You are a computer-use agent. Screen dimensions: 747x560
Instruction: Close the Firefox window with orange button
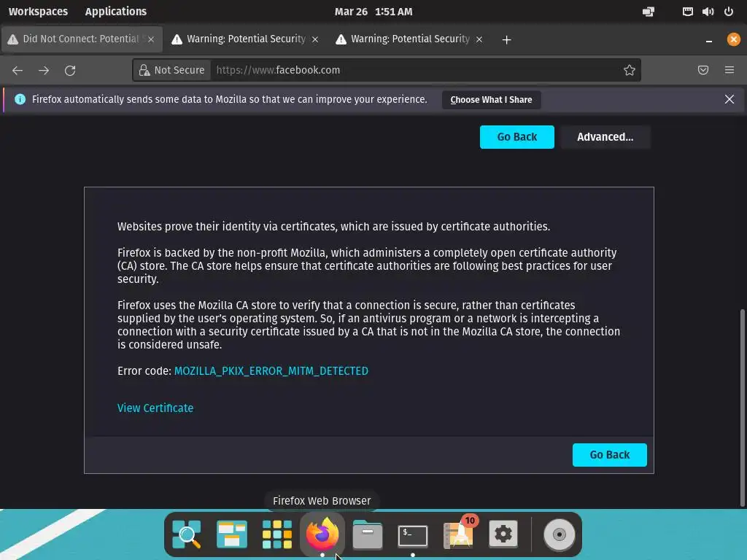(734, 39)
